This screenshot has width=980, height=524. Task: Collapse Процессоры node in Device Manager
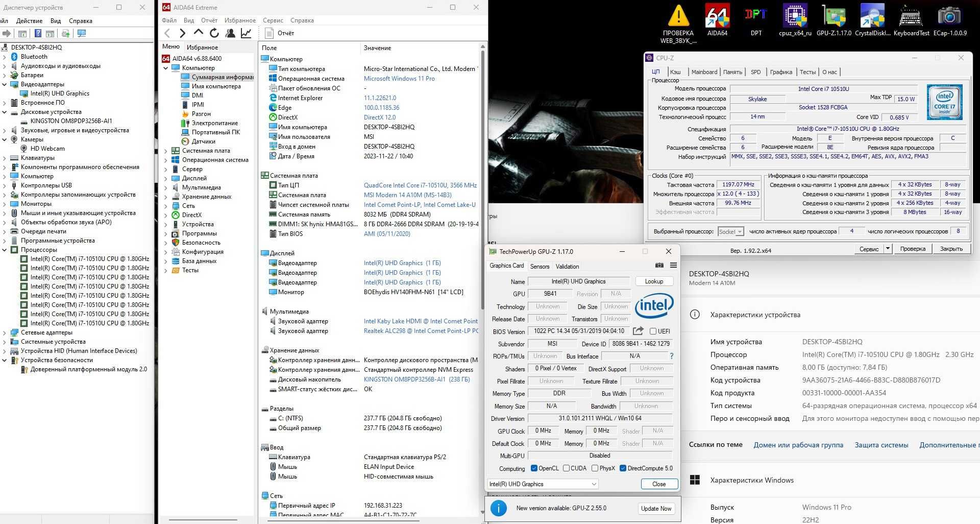[5, 250]
